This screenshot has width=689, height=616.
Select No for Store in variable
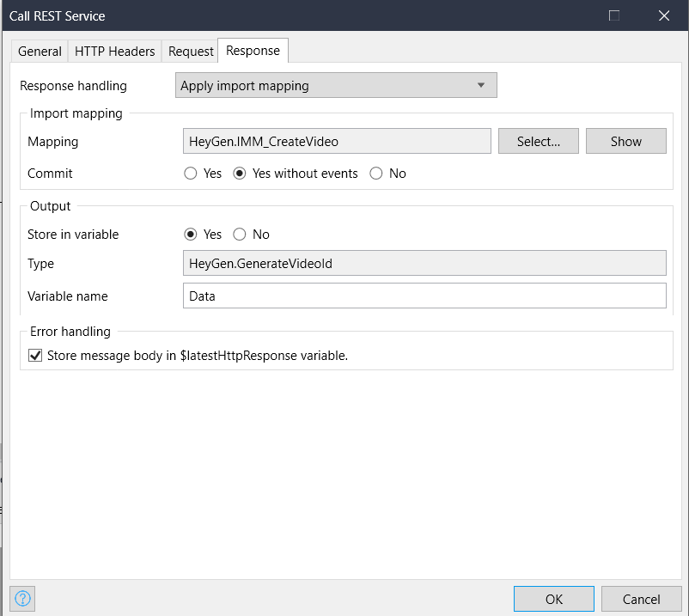[240, 235]
